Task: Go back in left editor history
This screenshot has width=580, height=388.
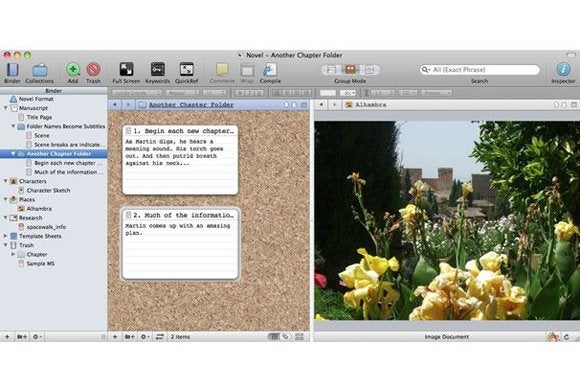Action: pos(115,105)
